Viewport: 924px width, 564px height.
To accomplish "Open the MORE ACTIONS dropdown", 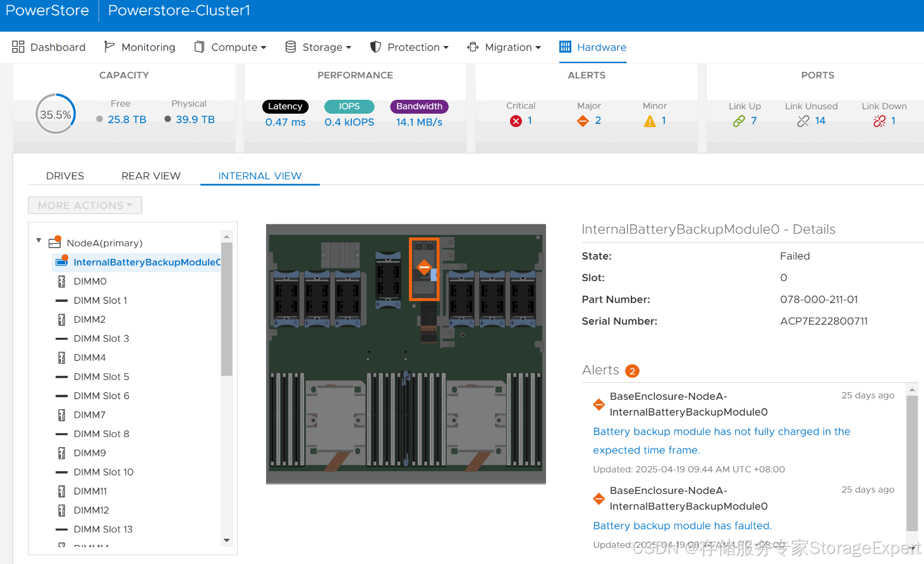I will tap(85, 205).
